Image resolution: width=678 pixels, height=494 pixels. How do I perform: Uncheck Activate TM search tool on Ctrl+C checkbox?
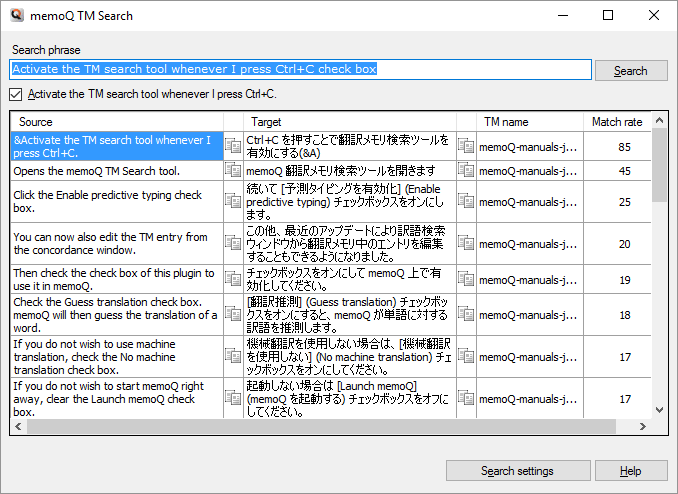15,95
